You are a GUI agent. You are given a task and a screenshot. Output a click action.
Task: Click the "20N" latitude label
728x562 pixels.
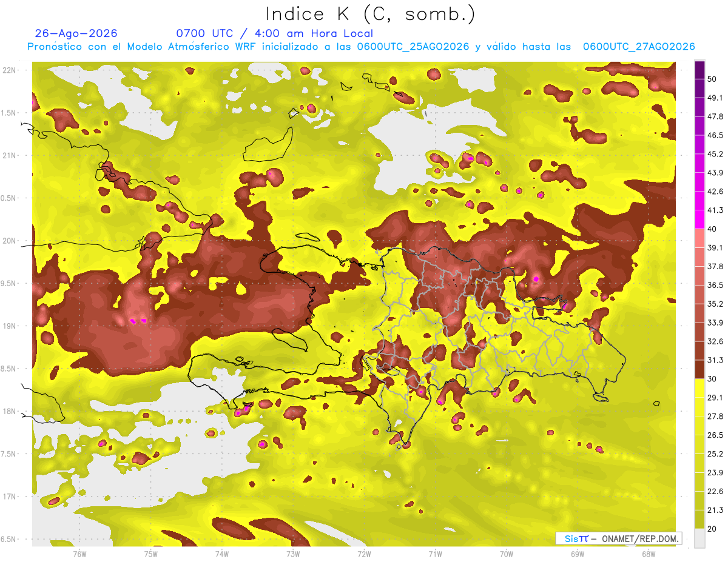[10, 241]
